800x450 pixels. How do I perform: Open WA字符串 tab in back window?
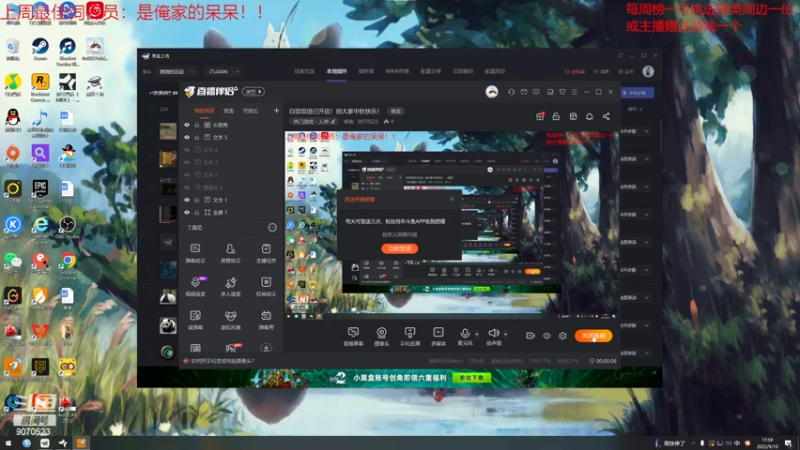point(397,71)
